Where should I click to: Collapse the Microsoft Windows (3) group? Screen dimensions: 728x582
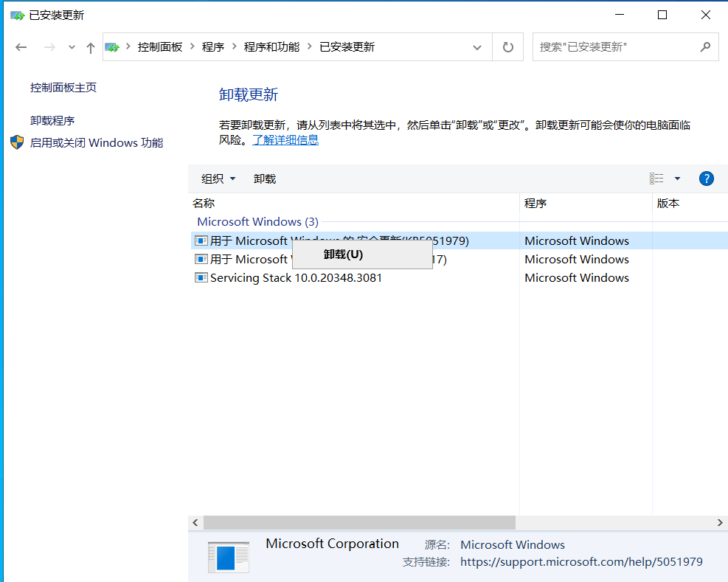(x=257, y=221)
